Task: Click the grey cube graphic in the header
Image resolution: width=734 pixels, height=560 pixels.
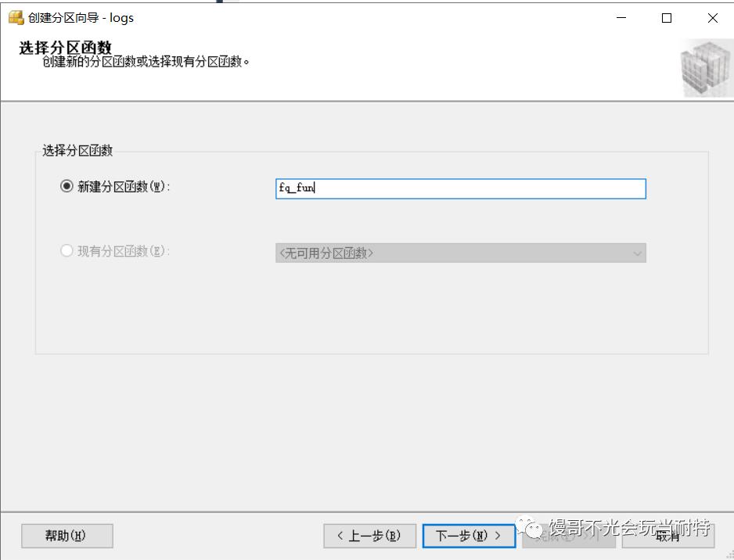Action: 707,69
